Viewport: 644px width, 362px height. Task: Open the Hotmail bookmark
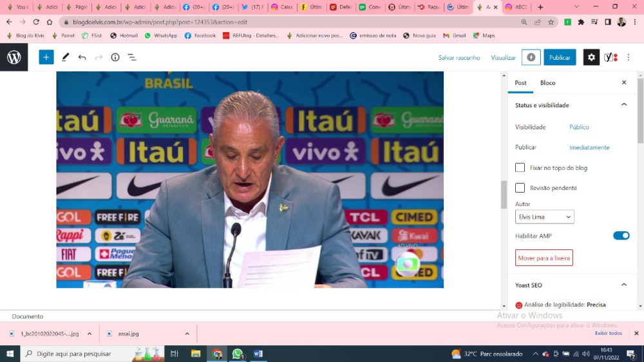pos(124,35)
